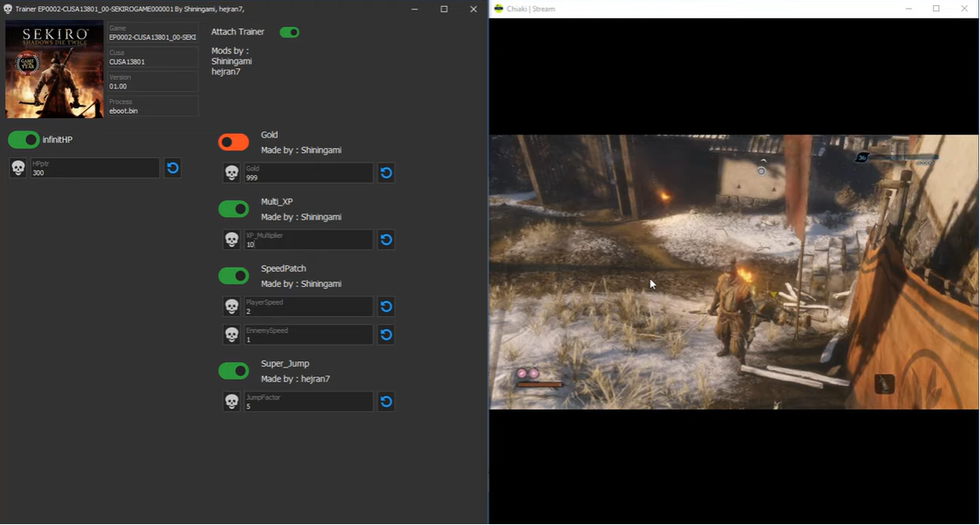This screenshot has width=980, height=525.
Task: Turn off the Multi_XP toggle
Action: coord(233,209)
